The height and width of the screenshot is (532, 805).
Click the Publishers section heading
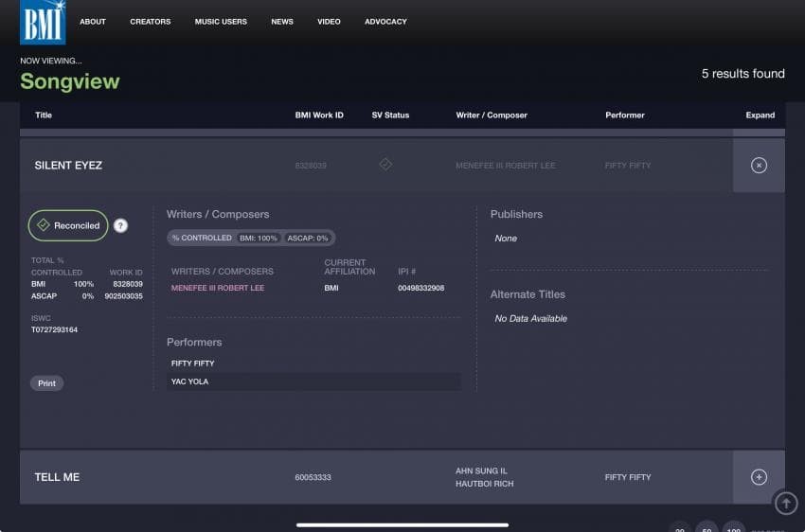point(516,215)
